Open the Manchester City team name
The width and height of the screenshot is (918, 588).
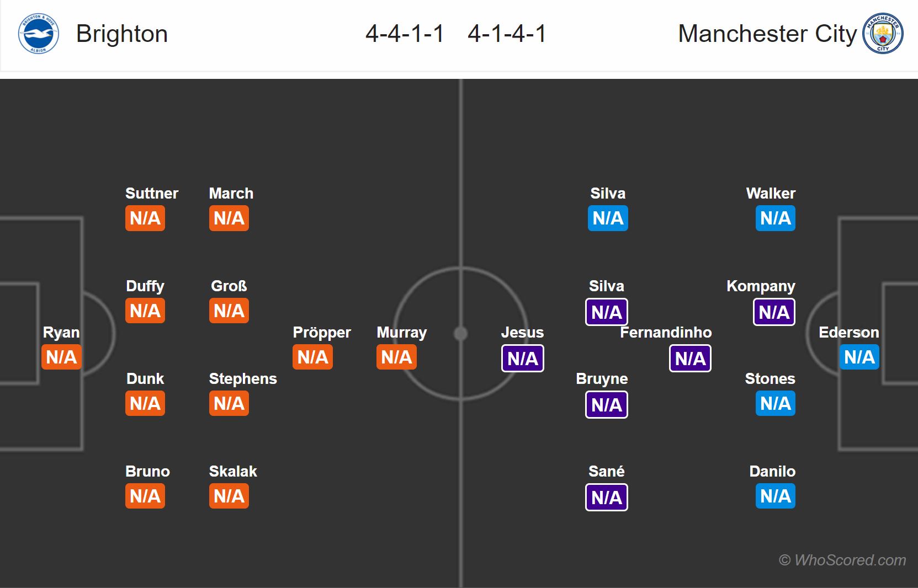[767, 34]
